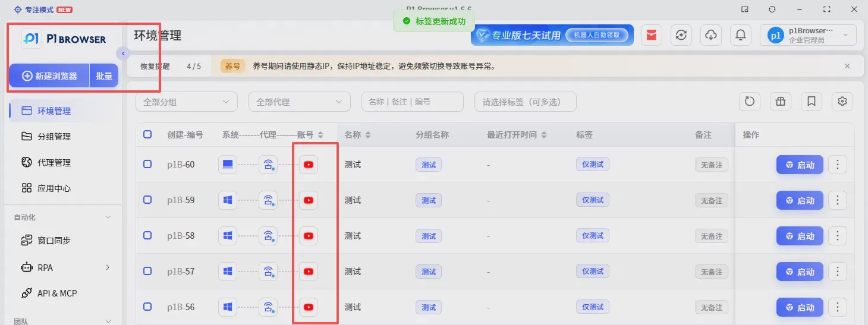Click the proxy icon for p1B-59
Screen dimensions: 868x325
click(268, 200)
